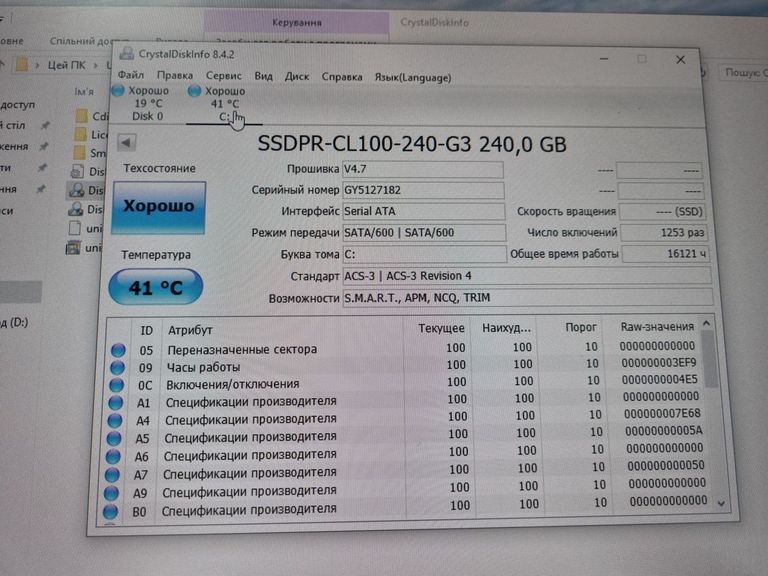This screenshot has width=768, height=576.
Task: Select the C: drive 41 °C status
Action: pos(224,104)
